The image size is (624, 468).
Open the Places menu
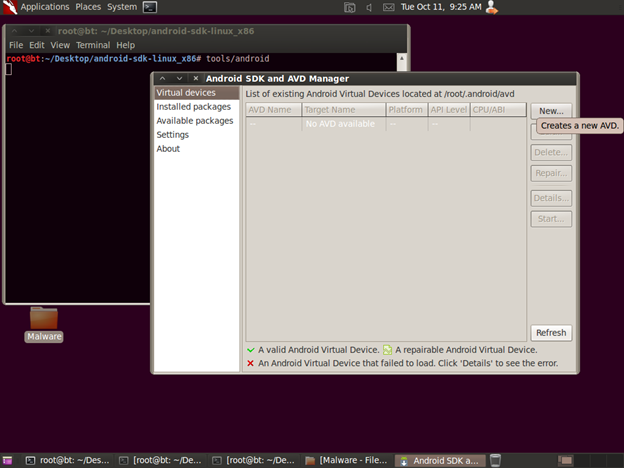pos(88,7)
